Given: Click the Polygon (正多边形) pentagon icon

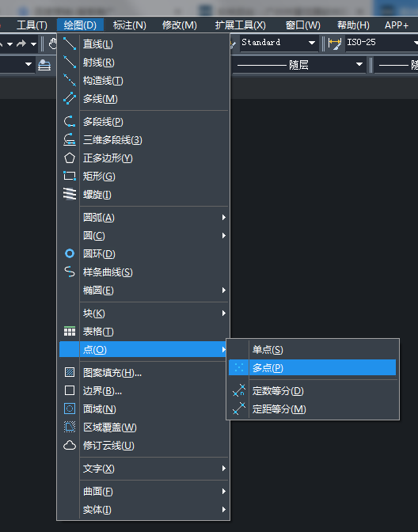Looking at the screenshot, I should (70, 158).
